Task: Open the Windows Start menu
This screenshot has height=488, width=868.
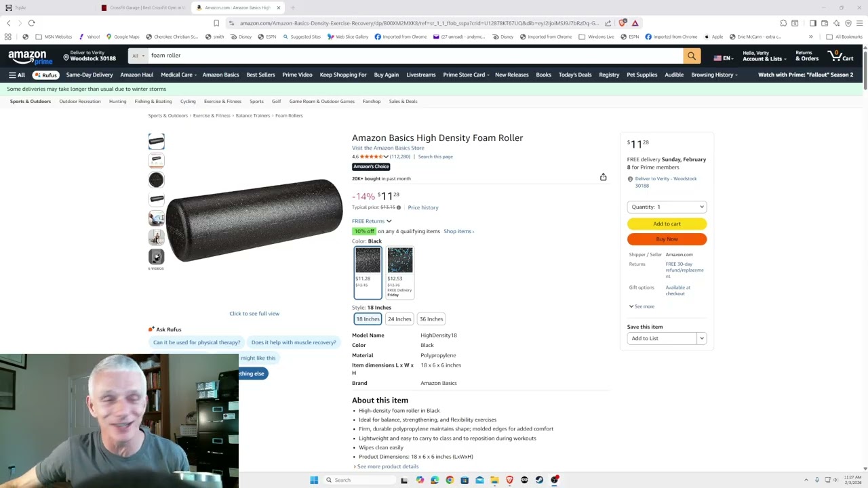Action: [314, 480]
